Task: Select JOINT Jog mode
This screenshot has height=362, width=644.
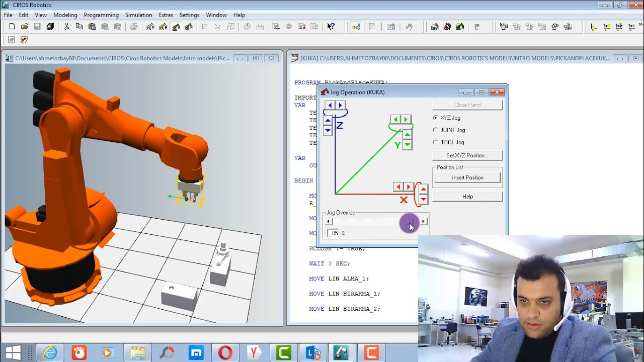Action: 449,130
